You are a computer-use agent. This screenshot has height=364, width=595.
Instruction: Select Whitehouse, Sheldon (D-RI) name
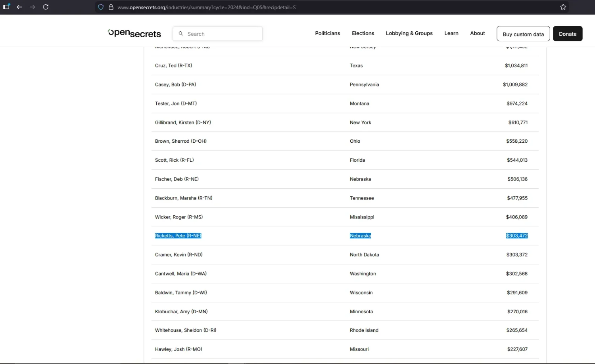click(186, 331)
